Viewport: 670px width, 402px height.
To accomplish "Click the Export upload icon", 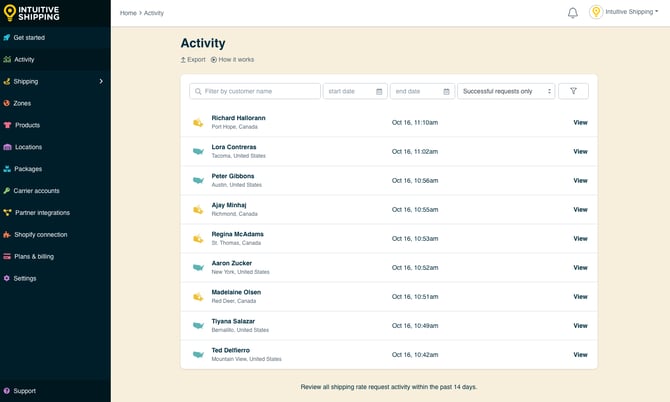I will click(183, 60).
